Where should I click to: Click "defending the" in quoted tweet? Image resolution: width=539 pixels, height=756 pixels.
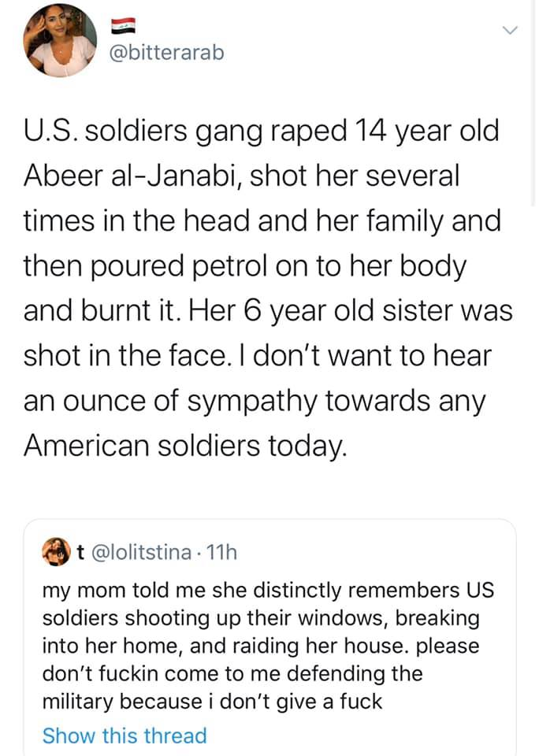355,673
